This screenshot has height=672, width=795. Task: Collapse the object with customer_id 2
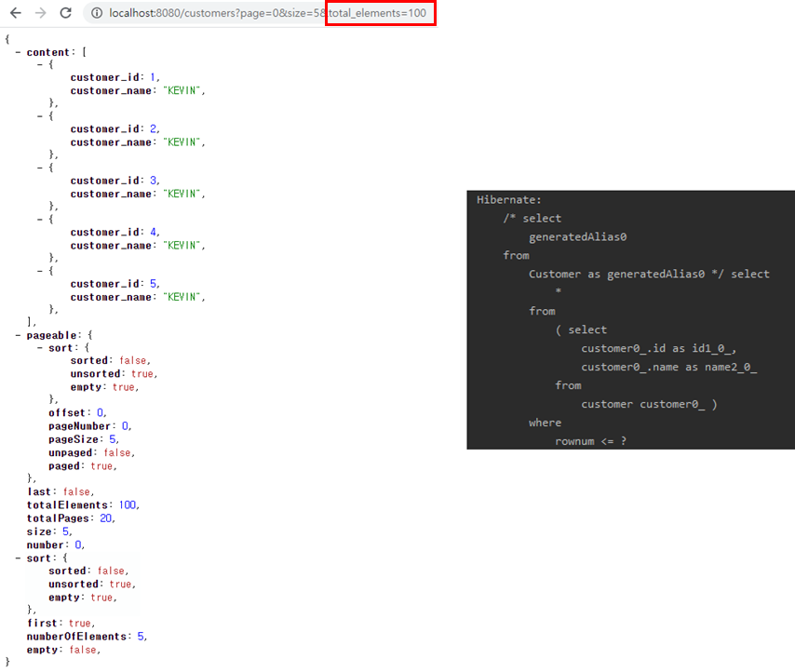pos(39,116)
